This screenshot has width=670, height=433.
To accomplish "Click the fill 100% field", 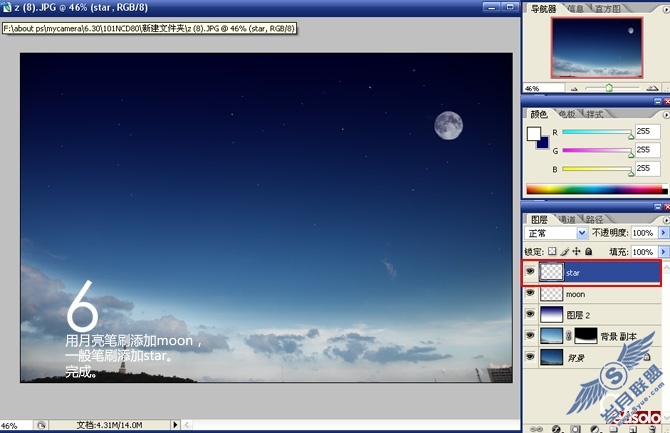I will coord(644,252).
